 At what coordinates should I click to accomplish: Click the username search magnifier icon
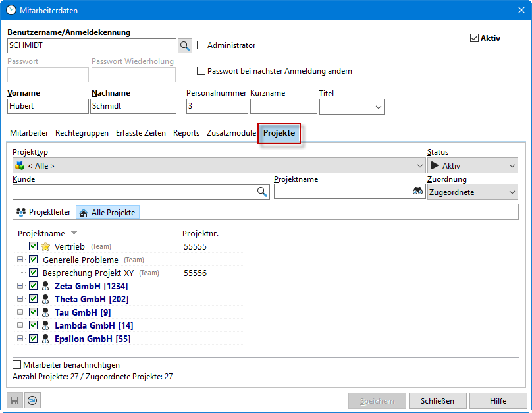[185, 45]
